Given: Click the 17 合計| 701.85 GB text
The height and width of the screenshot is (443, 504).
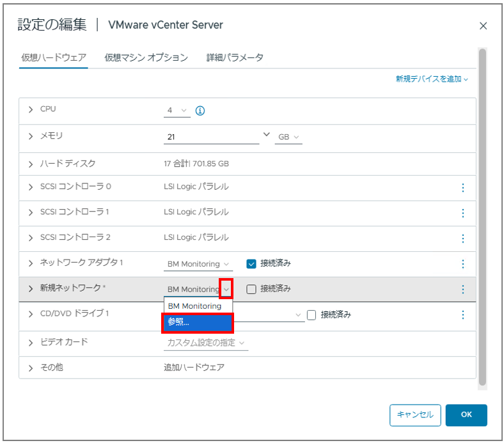Looking at the screenshot, I should pos(196,164).
